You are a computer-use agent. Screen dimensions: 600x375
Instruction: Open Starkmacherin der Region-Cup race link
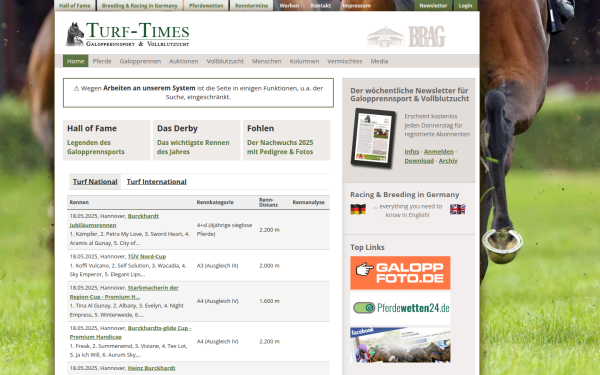(x=124, y=292)
